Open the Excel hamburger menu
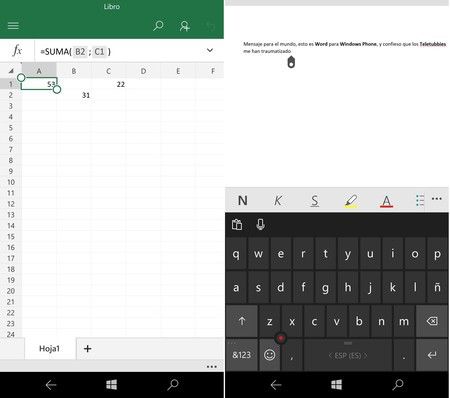This screenshot has width=450, height=398. tap(13, 26)
